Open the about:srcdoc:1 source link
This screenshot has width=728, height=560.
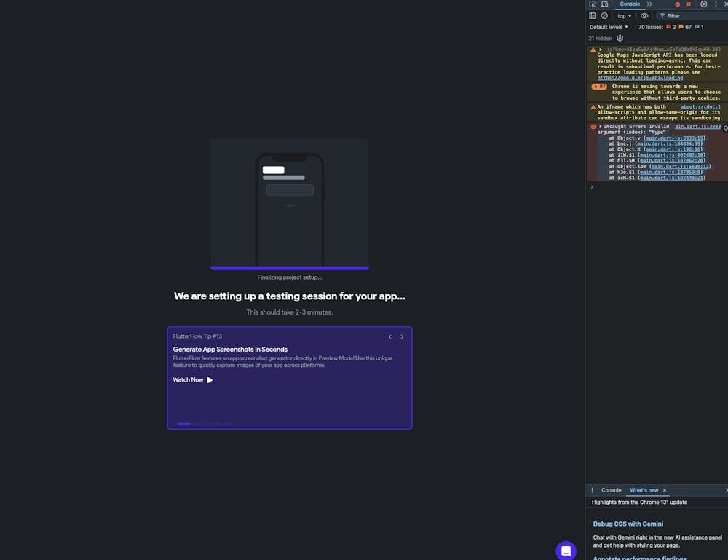pyautogui.click(x=700, y=107)
